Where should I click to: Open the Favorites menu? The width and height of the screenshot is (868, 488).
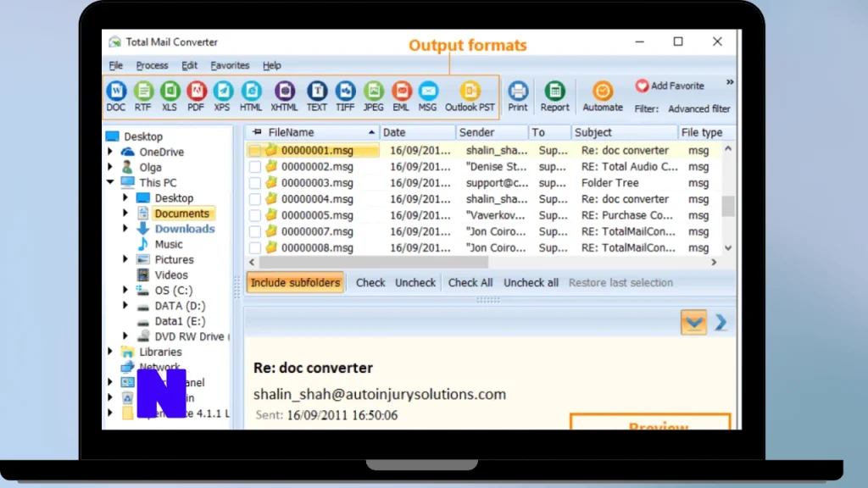230,65
